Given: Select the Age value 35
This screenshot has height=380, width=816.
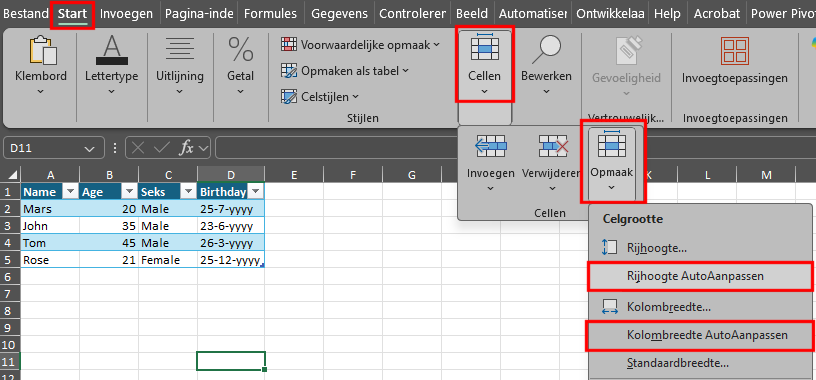Looking at the screenshot, I should tap(109, 226).
